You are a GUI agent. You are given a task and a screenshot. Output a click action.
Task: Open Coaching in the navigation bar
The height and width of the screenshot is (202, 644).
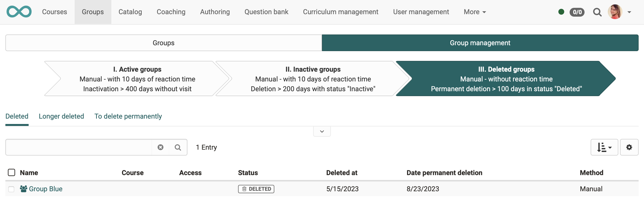[x=171, y=12]
